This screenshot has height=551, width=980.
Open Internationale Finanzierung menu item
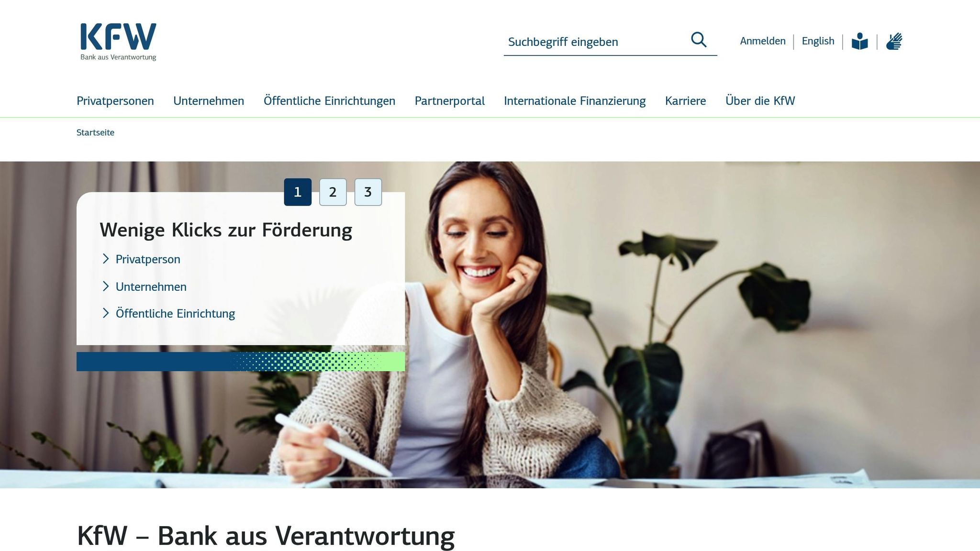pyautogui.click(x=575, y=101)
